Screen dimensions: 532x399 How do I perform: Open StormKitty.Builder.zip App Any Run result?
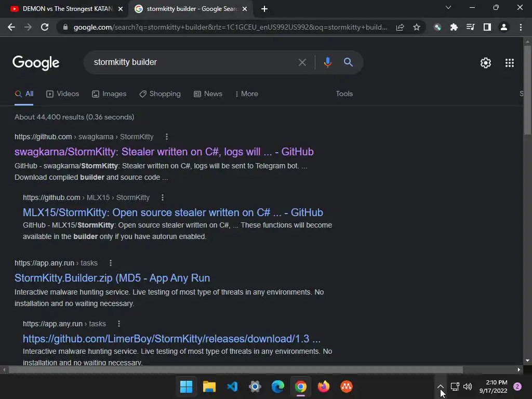click(x=112, y=278)
